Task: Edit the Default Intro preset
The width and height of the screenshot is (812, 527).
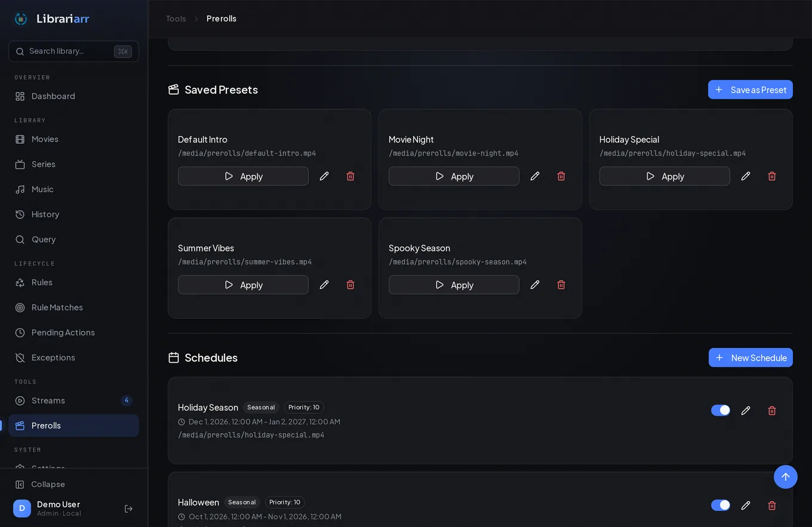Action: click(324, 176)
